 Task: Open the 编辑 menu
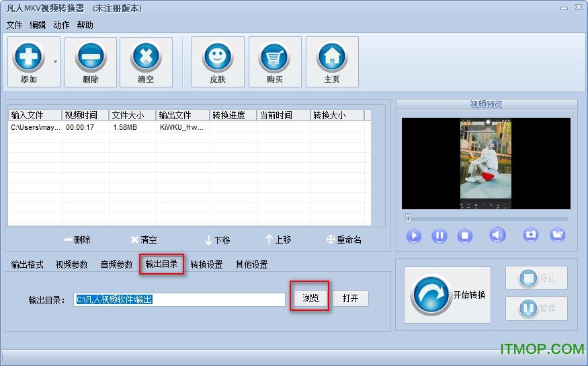[38, 25]
